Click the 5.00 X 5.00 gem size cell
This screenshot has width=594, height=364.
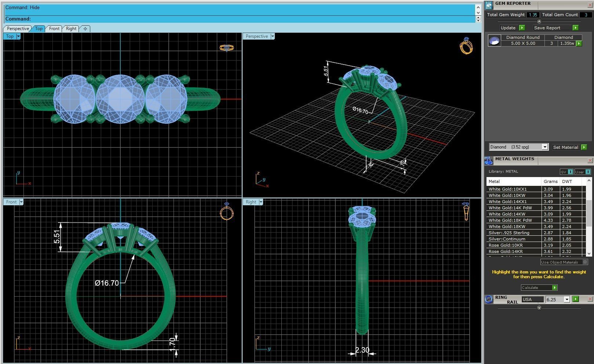point(523,43)
